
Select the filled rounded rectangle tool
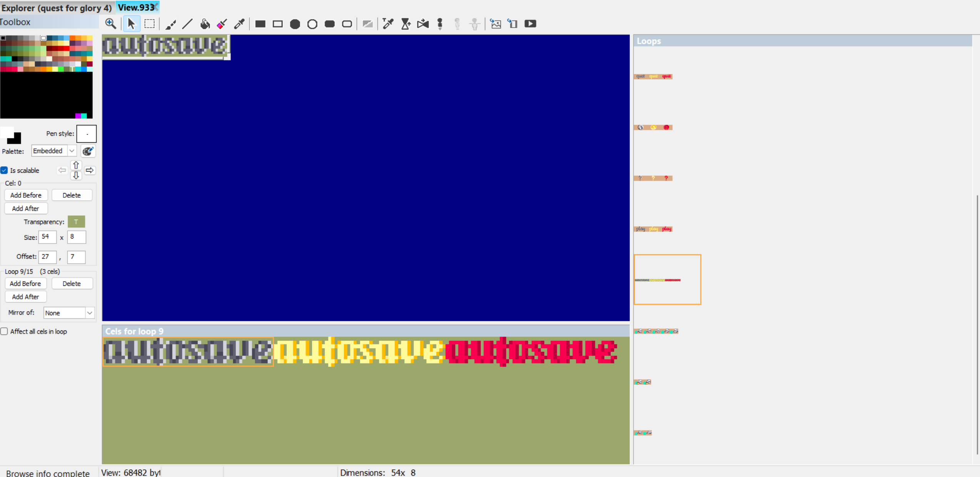coord(329,24)
